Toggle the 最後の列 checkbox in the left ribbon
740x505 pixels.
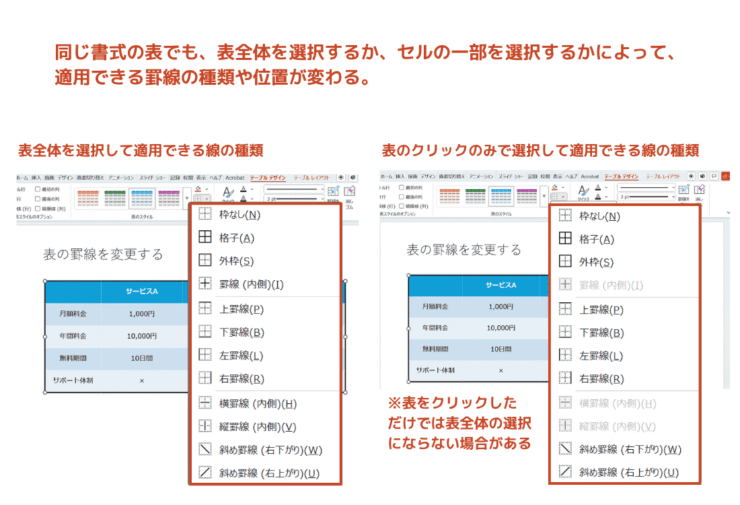pyautogui.click(x=37, y=199)
